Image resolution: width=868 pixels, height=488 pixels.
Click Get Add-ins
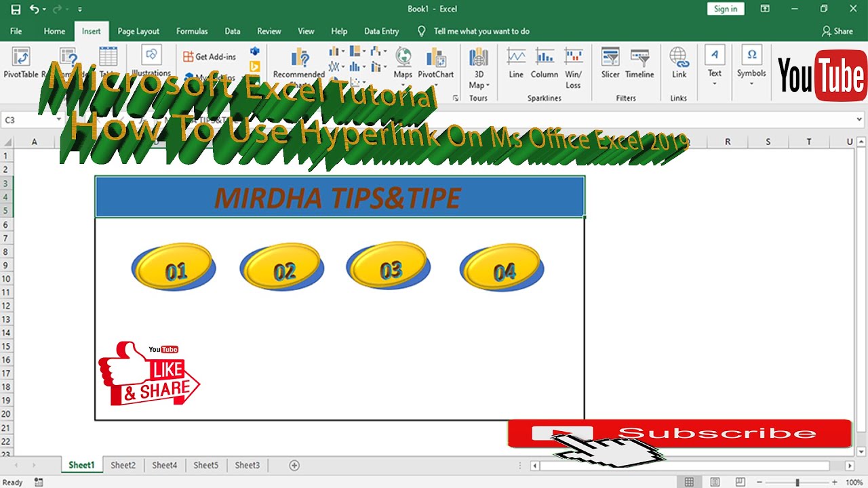pyautogui.click(x=210, y=57)
